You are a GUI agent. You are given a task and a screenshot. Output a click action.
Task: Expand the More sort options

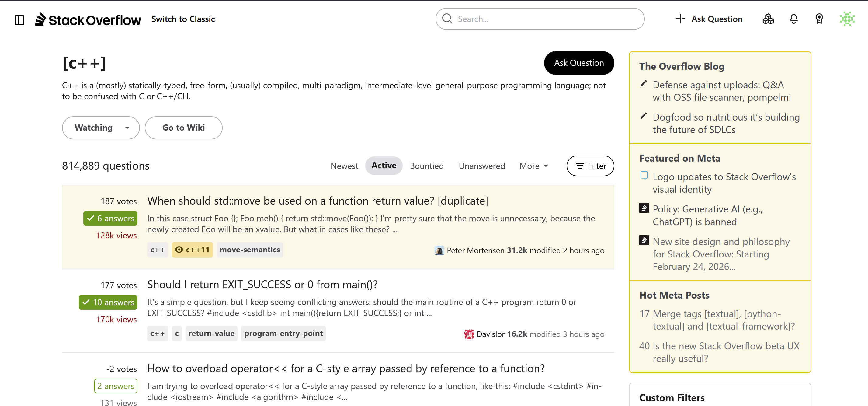pos(534,166)
